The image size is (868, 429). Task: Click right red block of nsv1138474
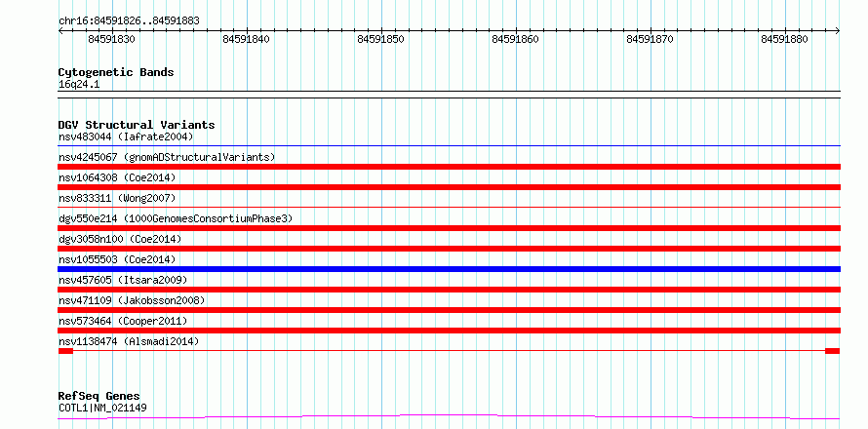[833, 351]
